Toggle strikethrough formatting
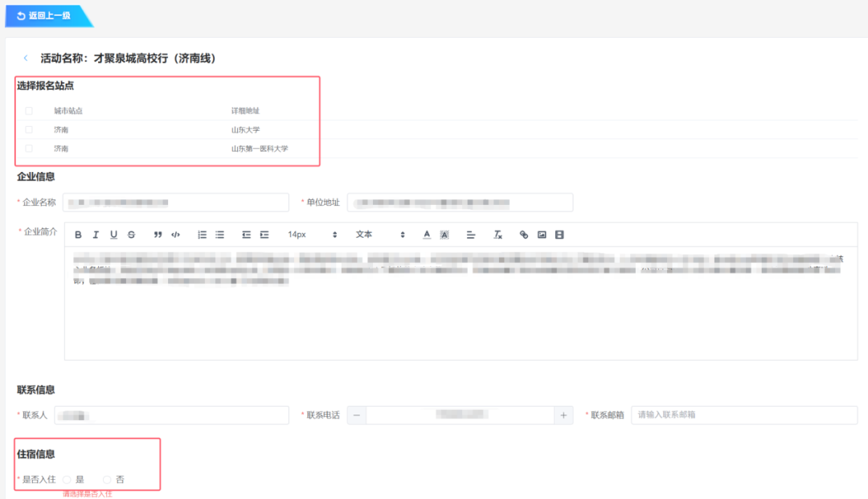Image resolution: width=868 pixels, height=499 pixels. (x=131, y=235)
